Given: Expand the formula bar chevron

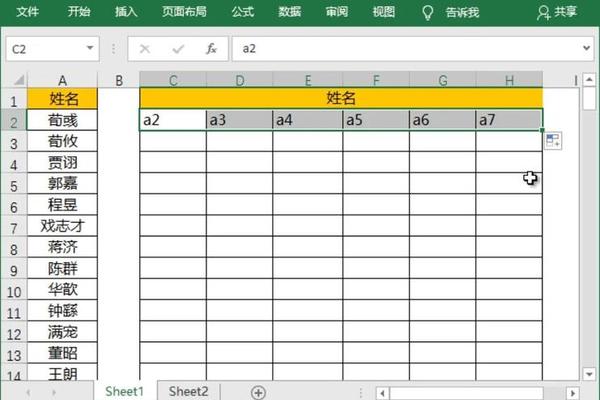Looking at the screenshot, I should pyautogui.click(x=586, y=48).
